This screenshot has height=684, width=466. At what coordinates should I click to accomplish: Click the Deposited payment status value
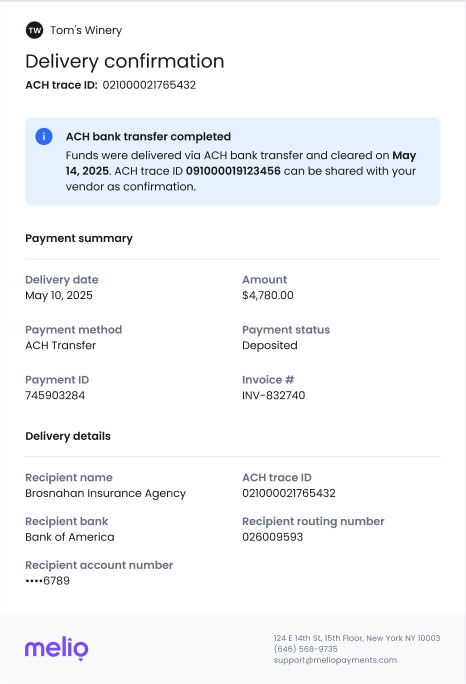(x=270, y=345)
